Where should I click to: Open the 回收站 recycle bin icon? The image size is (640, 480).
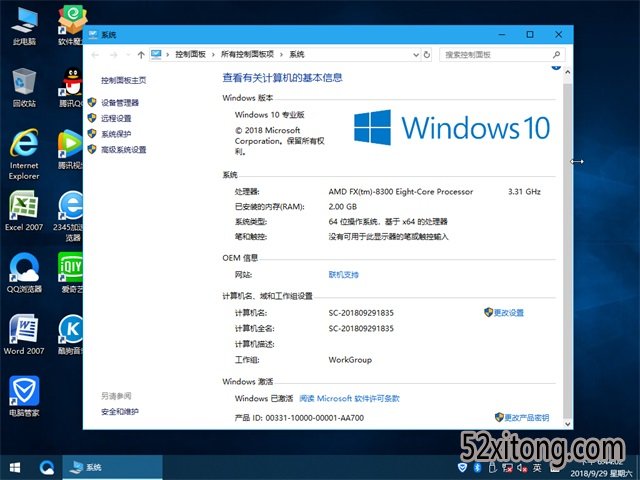pos(24,87)
